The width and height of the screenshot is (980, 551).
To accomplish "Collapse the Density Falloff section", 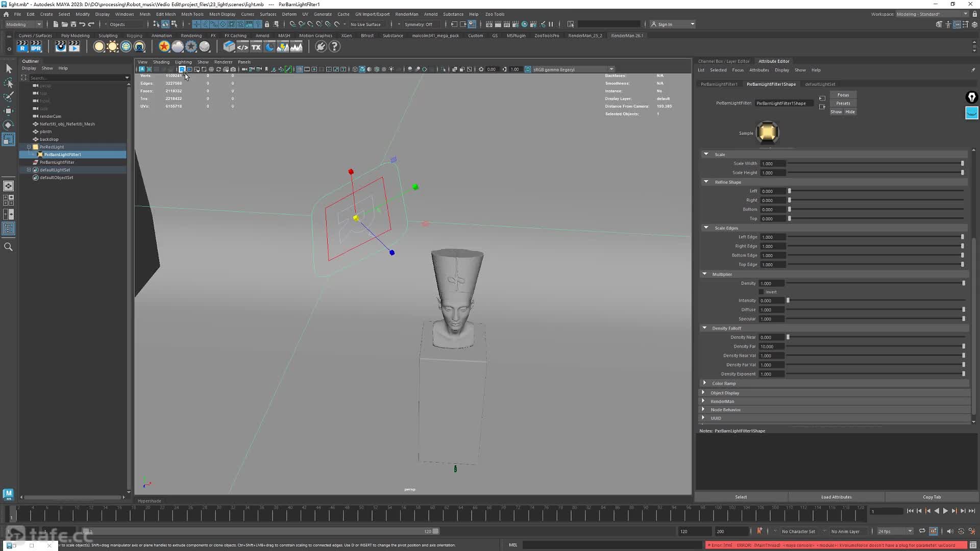I will click(x=705, y=328).
